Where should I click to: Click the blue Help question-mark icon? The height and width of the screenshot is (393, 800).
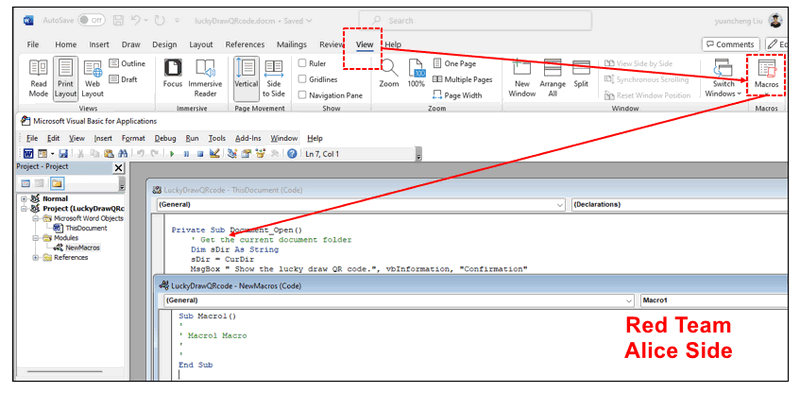[292, 154]
